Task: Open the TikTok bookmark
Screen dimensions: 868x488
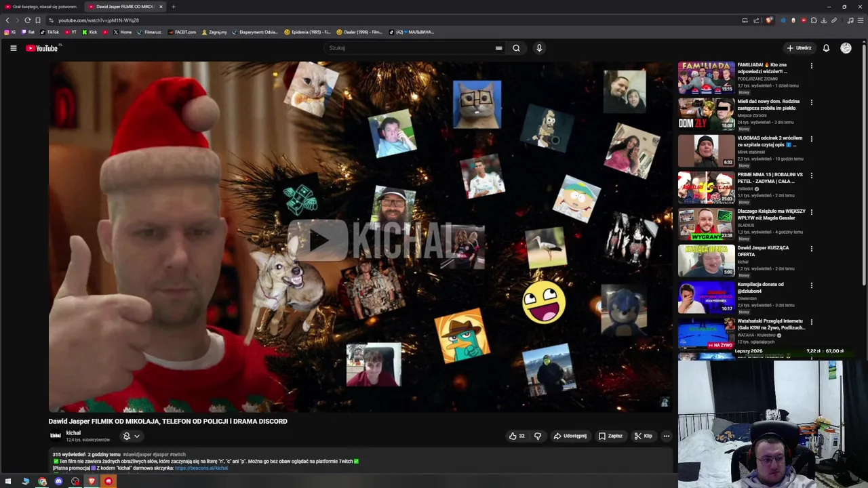Action: point(50,32)
